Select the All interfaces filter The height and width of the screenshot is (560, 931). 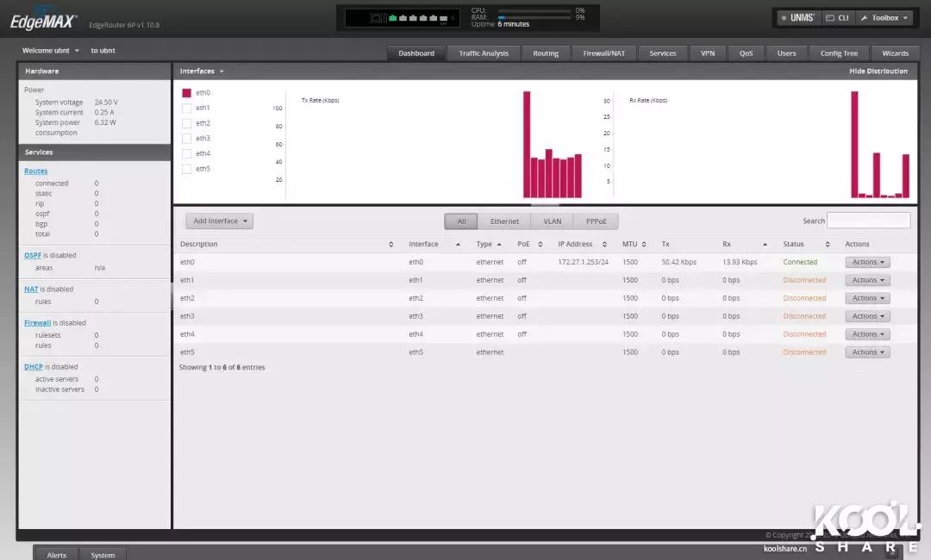pos(461,221)
